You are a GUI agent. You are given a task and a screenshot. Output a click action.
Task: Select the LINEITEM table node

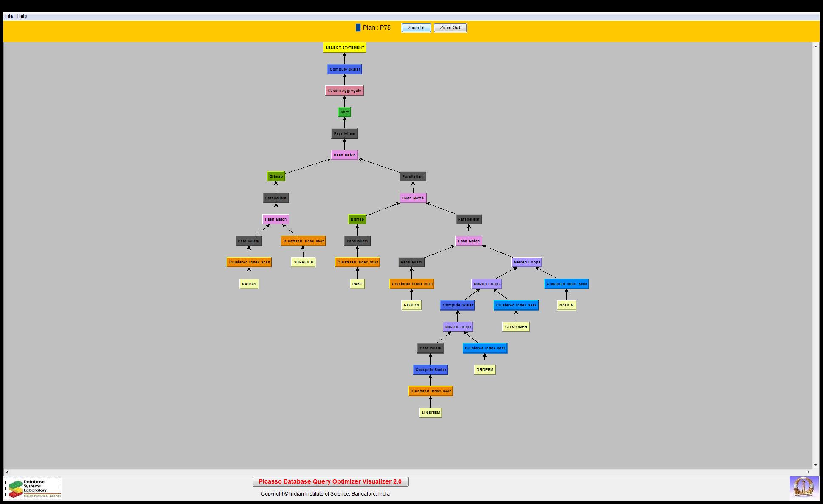click(x=430, y=413)
